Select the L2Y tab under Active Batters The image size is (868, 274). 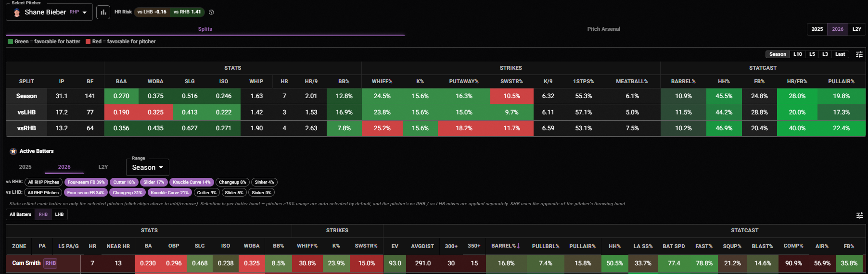103,167
